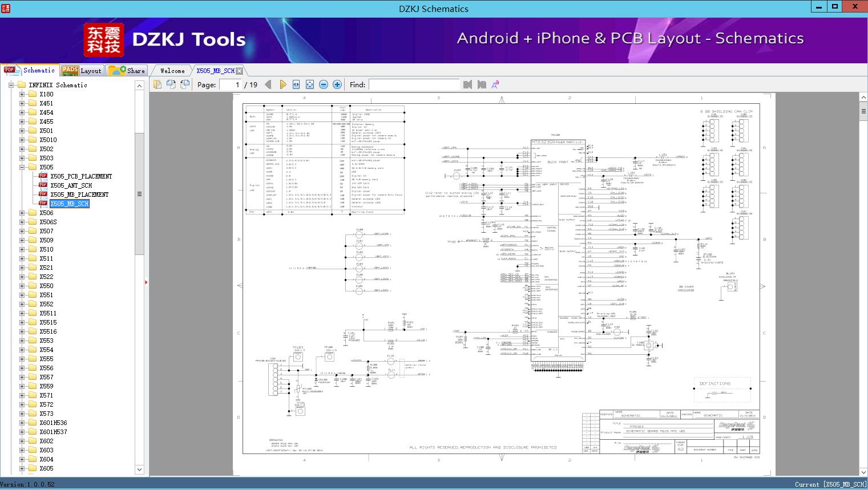Zoom out with the minus icon
Viewport: 868px width, 490px height.
coord(324,84)
